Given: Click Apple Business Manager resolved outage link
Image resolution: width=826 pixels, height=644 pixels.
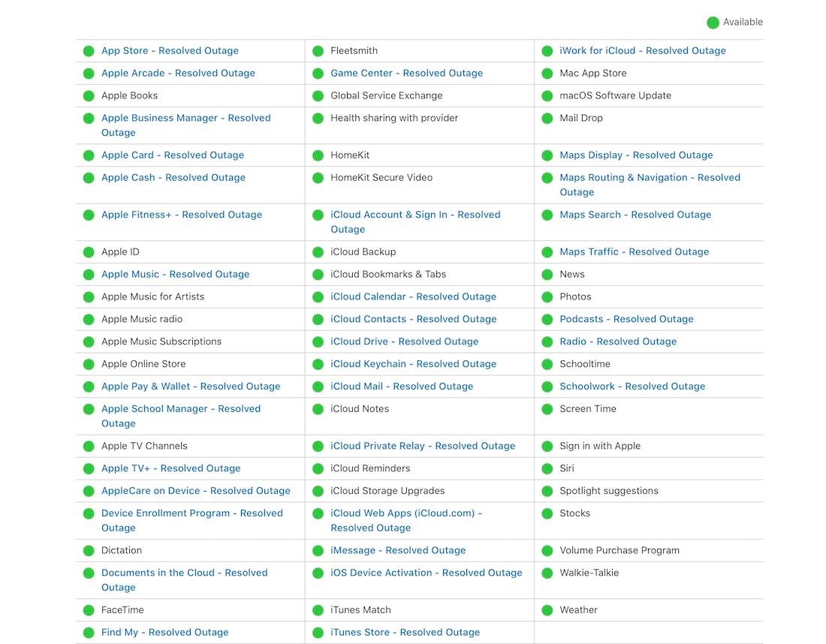Looking at the screenshot, I should tap(186, 125).
